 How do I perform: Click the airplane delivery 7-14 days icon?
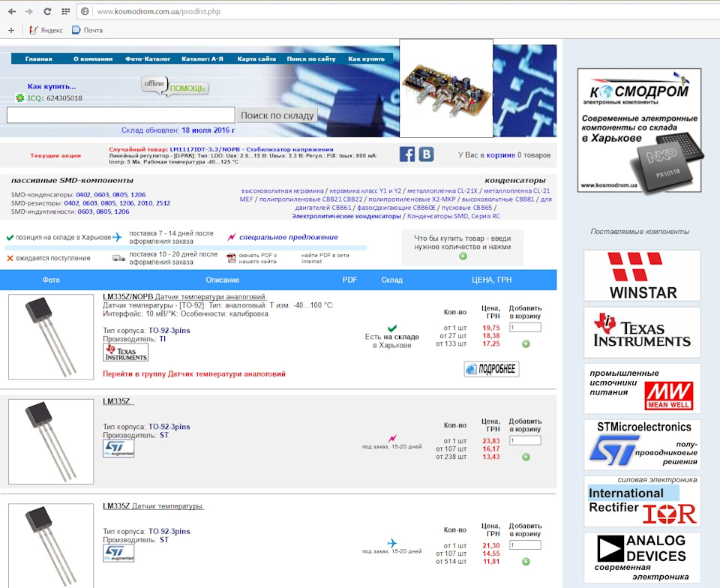pyautogui.click(x=118, y=237)
